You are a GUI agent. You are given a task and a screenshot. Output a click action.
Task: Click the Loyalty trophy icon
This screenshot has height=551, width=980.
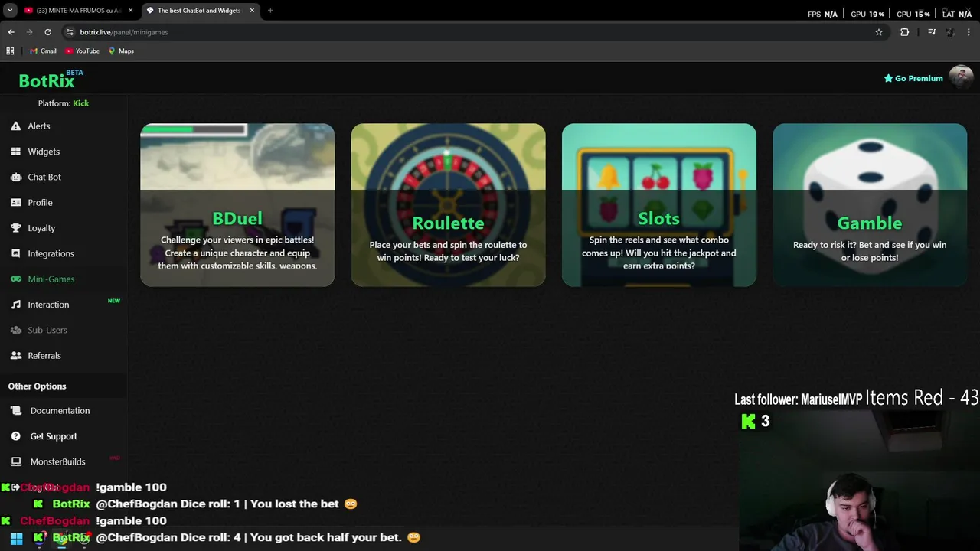click(x=15, y=228)
